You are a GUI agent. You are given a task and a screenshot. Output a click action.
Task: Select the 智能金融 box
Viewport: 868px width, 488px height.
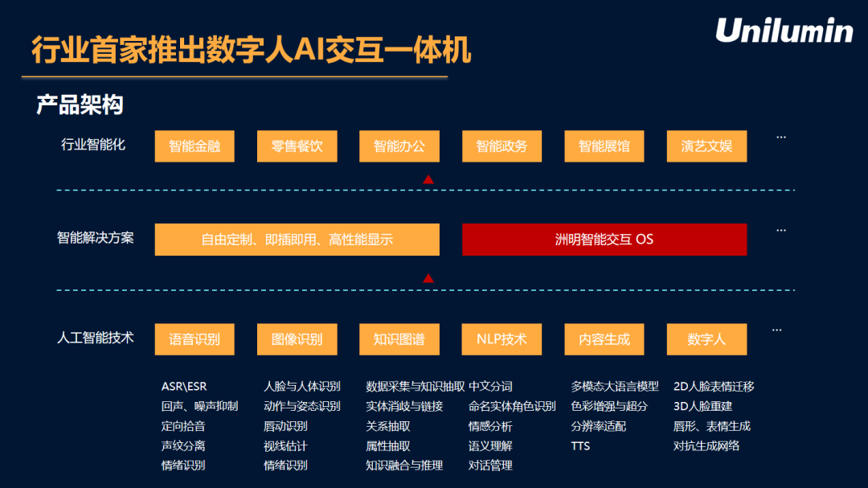(x=194, y=146)
